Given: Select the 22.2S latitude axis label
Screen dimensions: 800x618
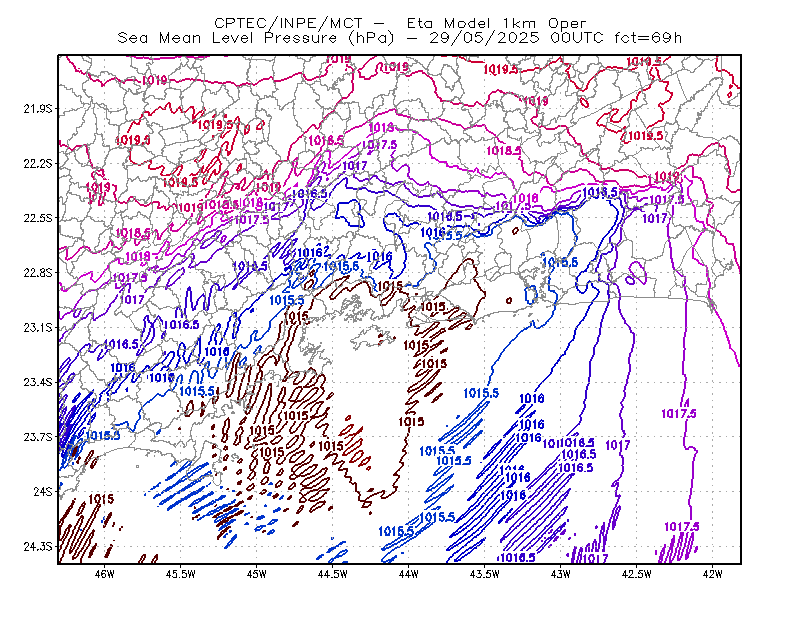Looking at the screenshot, I should click(38, 163).
